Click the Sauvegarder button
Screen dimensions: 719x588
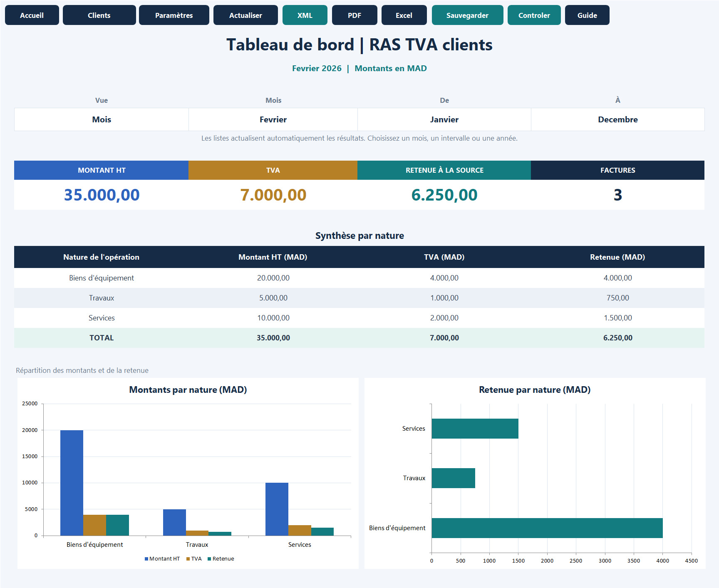[467, 15]
